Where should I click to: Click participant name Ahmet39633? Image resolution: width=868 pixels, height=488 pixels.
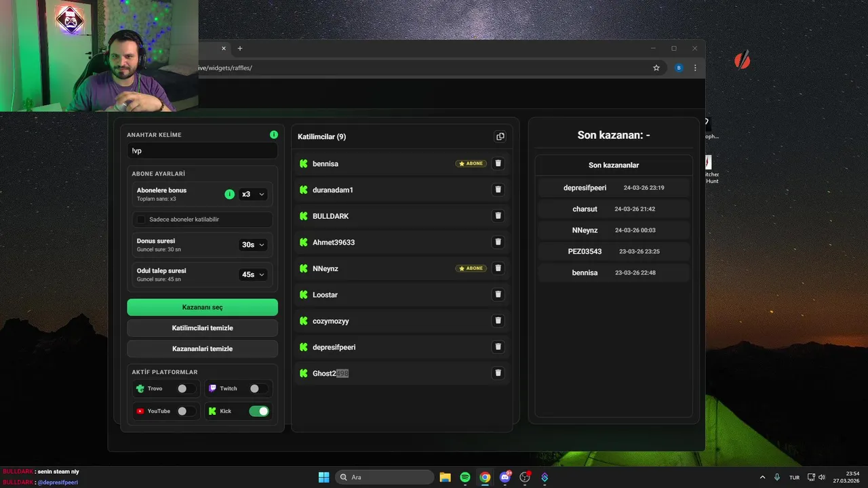(x=334, y=243)
